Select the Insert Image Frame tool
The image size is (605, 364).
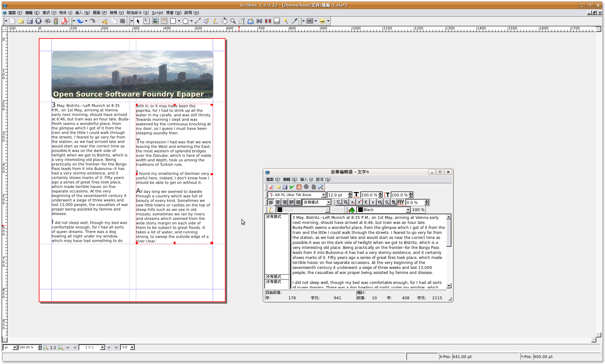pyautogui.click(x=155, y=21)
